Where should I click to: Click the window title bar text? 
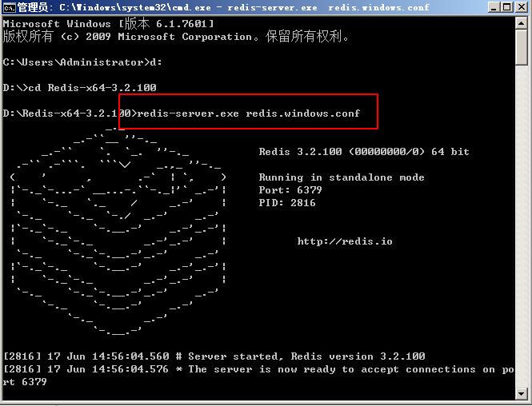point(223,7)
